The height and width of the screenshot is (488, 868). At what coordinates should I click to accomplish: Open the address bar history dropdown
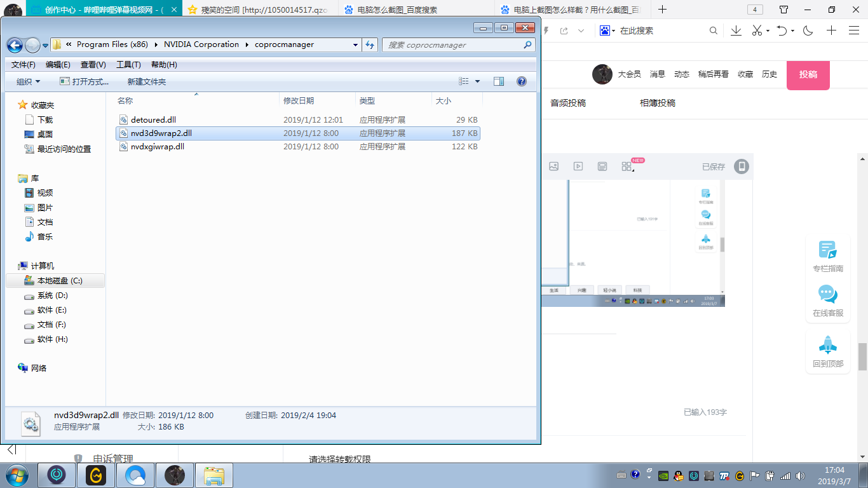point(355,45)
